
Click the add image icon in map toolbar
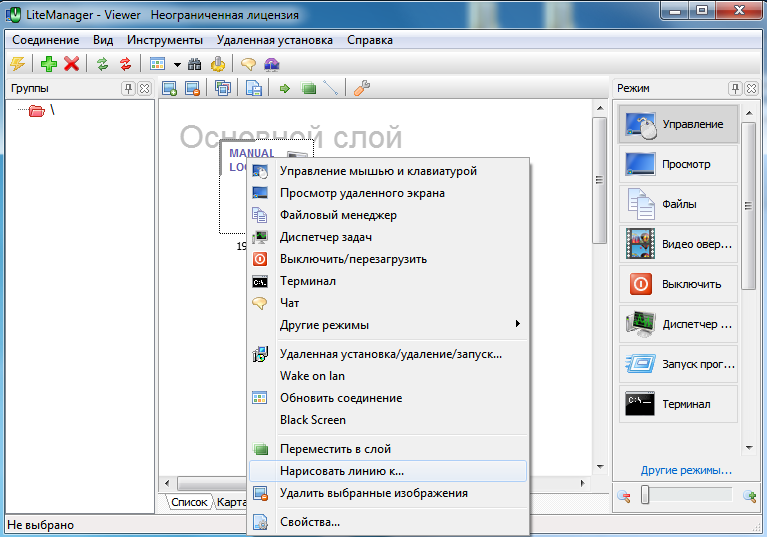(x=169, y=89)
